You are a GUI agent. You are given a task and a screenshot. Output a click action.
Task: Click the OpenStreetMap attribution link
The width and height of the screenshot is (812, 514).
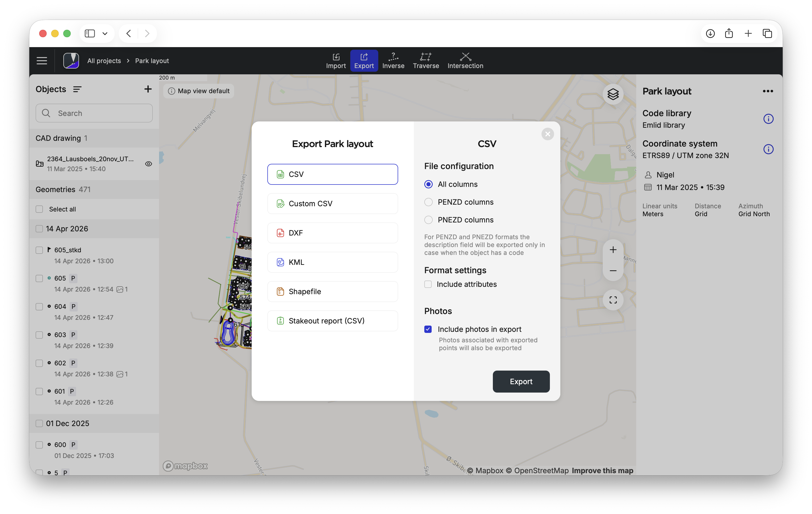click(538, 471)
